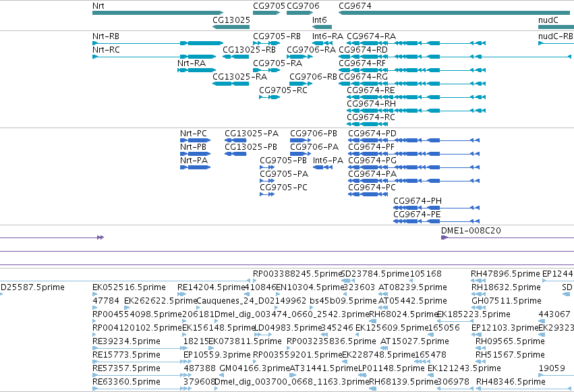Click the CG9674-PA protein feature
The height and width of the screenshot is (392, 574).
coord(413,181)
